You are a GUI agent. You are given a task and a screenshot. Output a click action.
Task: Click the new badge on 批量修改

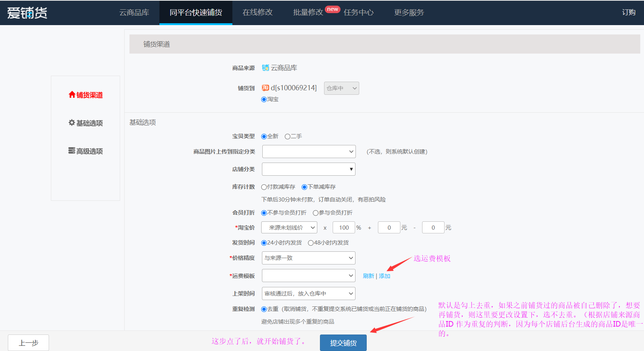pos(332,9)
